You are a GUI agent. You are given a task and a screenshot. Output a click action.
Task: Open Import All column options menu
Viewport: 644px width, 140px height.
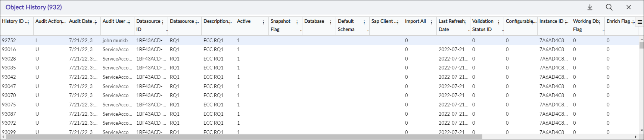(x=432, y=22)
